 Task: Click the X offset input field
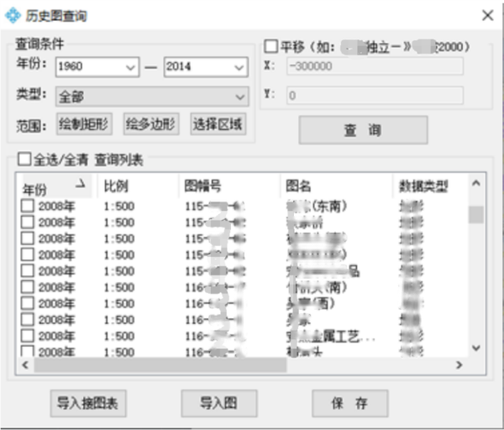pos(374,68)
